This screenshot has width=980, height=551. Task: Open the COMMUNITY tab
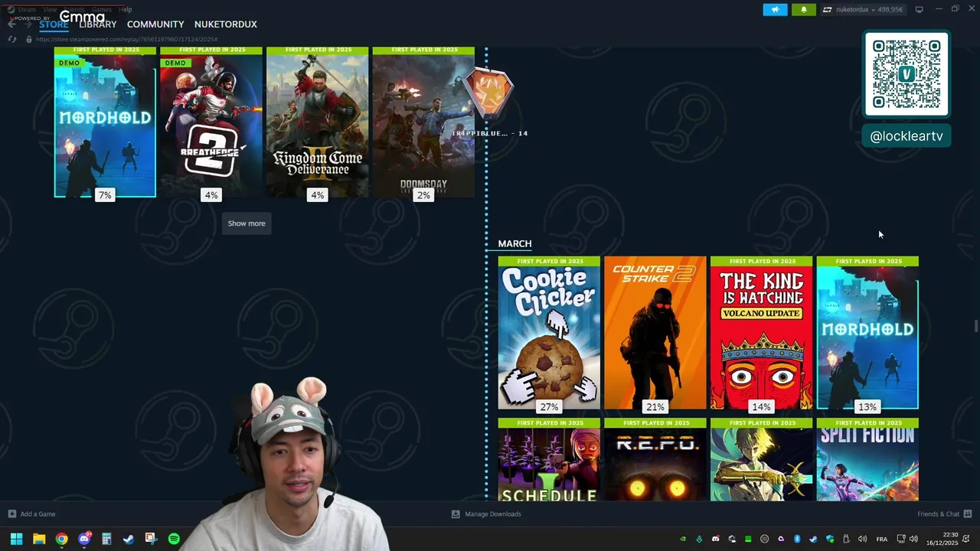(x=155, y=24)
